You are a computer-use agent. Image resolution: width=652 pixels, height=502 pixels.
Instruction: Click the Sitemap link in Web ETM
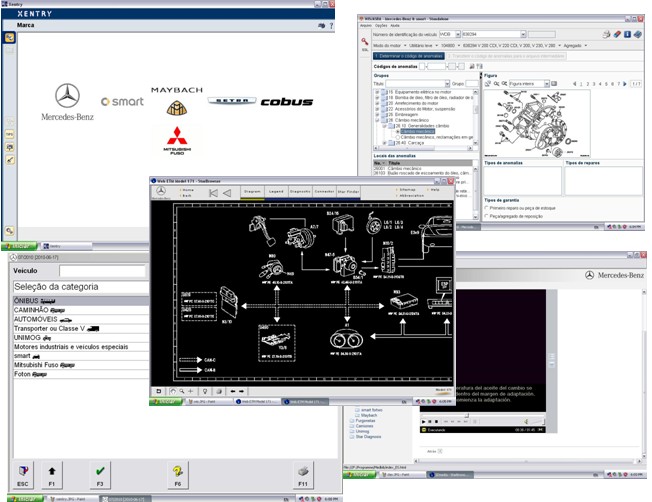coord(407,190)
